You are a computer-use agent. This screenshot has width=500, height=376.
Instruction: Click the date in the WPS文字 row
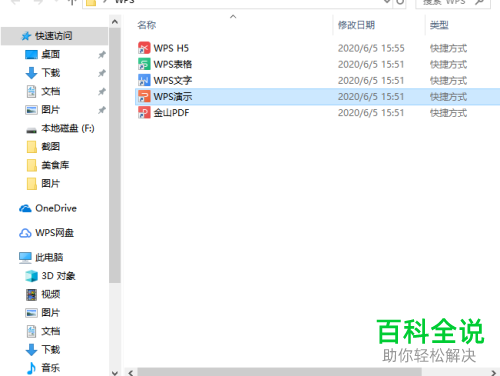click(x=371, y=81)
